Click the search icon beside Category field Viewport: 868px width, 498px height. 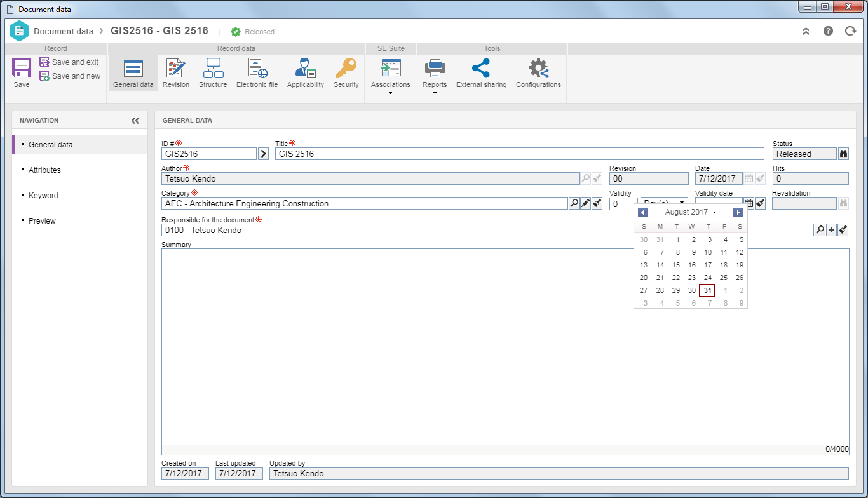574,204
